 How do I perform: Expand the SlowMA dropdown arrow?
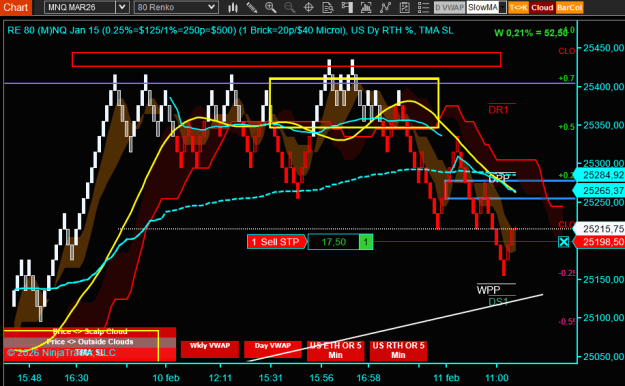(502, 8)
